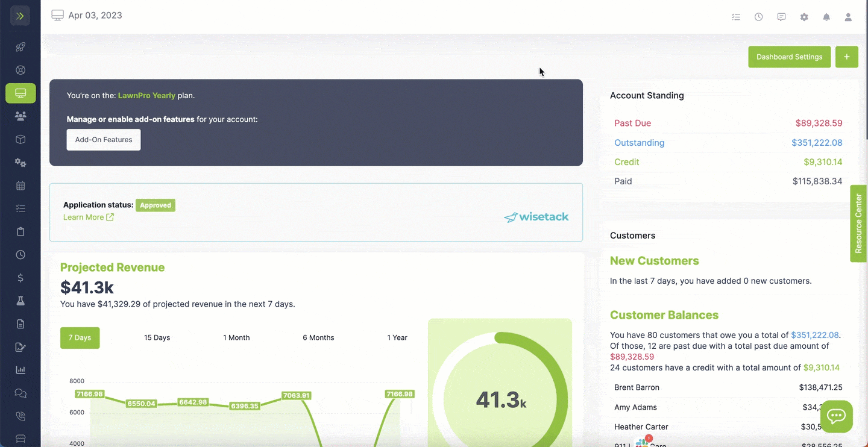
Task: Open the life ring support icon
Action: pyautogui.click(x=20, y=70)
